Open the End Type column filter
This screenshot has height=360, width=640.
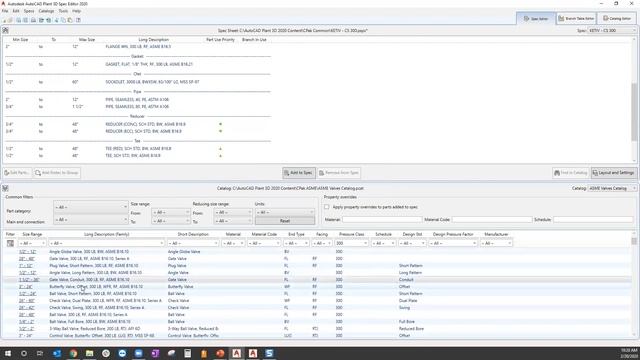click(296, 243)
